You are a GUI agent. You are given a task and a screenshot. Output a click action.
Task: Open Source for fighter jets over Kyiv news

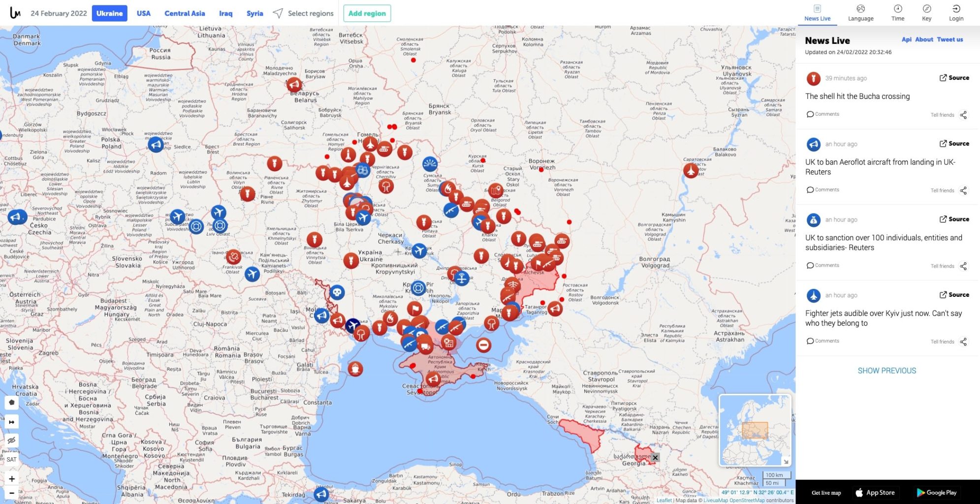tap(954, 295)
